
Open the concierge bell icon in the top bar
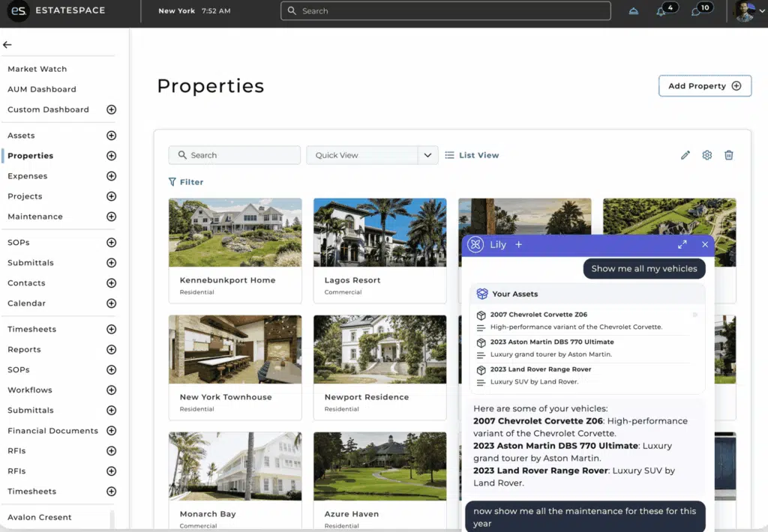click(x=632, y=10)
